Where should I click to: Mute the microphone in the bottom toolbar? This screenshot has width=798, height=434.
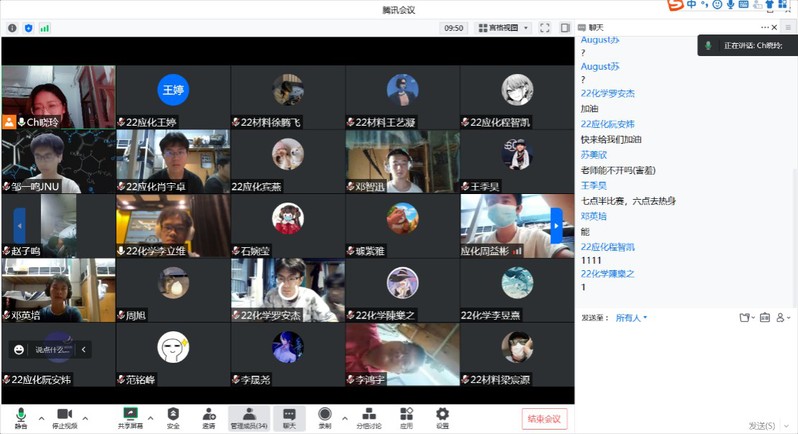20,416
